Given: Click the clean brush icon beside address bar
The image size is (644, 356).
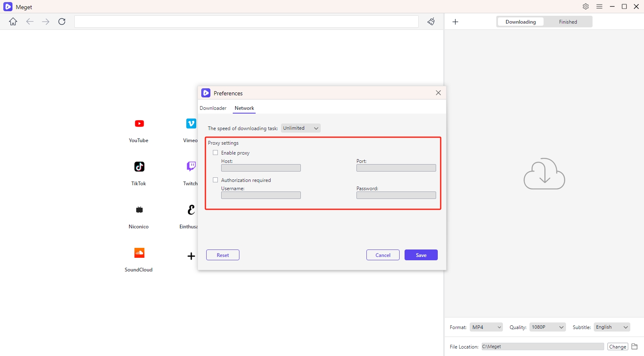Looking at the screenshot, I should coord(431,22).
